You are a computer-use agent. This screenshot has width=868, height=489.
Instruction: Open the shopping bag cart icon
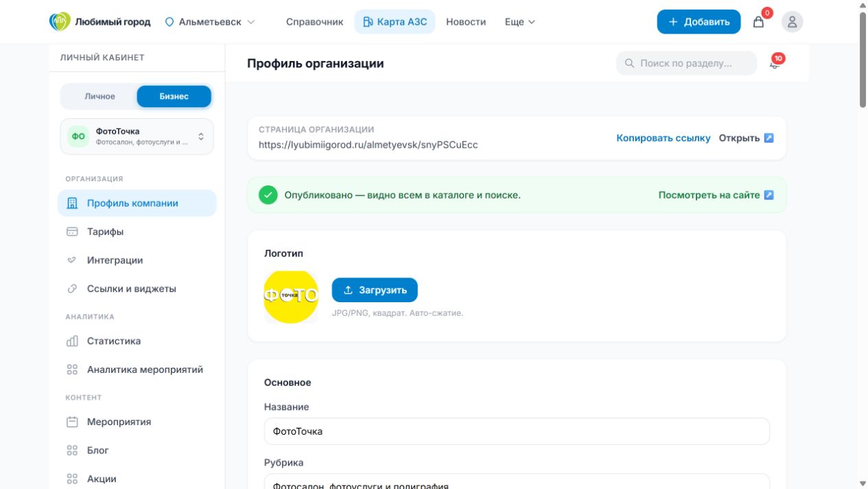pos(758,22)
